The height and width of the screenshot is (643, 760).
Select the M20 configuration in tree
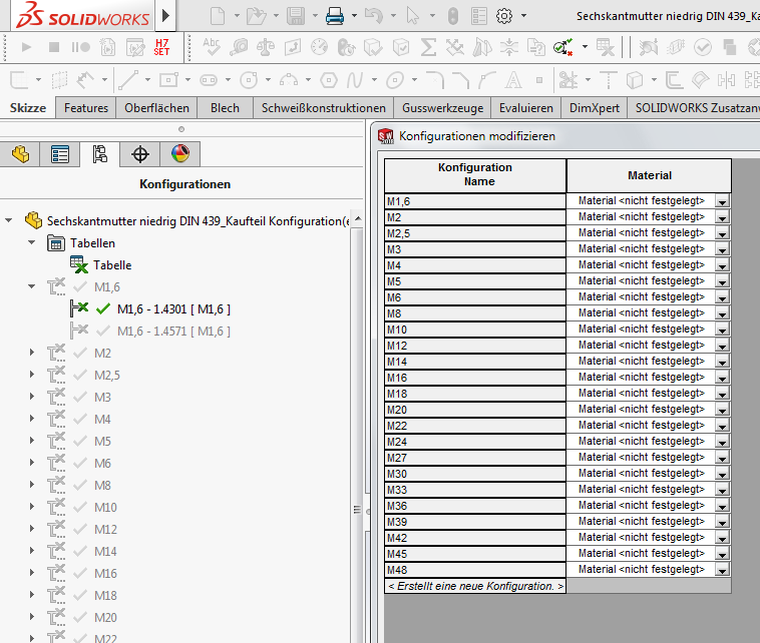click(x=106, y=617)
